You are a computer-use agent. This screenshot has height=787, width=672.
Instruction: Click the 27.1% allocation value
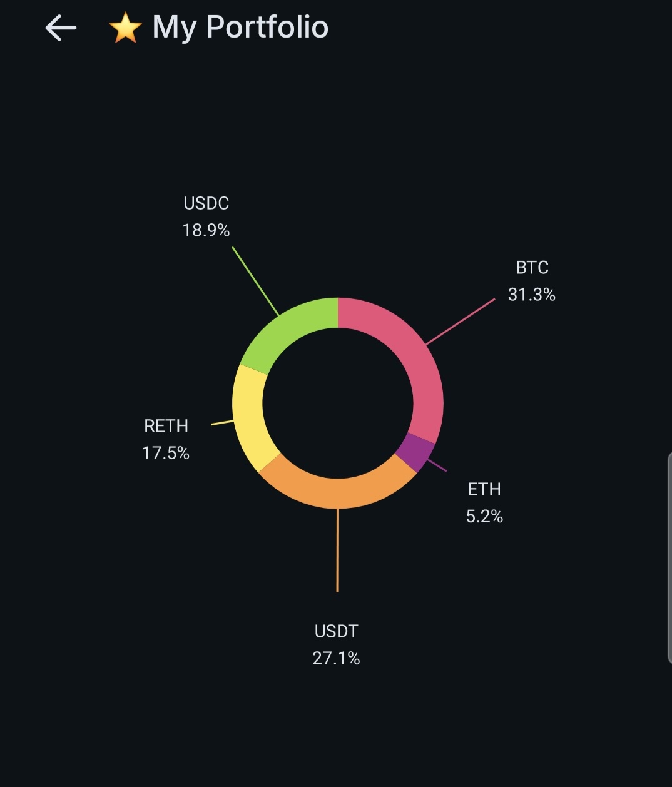[337, 658]
